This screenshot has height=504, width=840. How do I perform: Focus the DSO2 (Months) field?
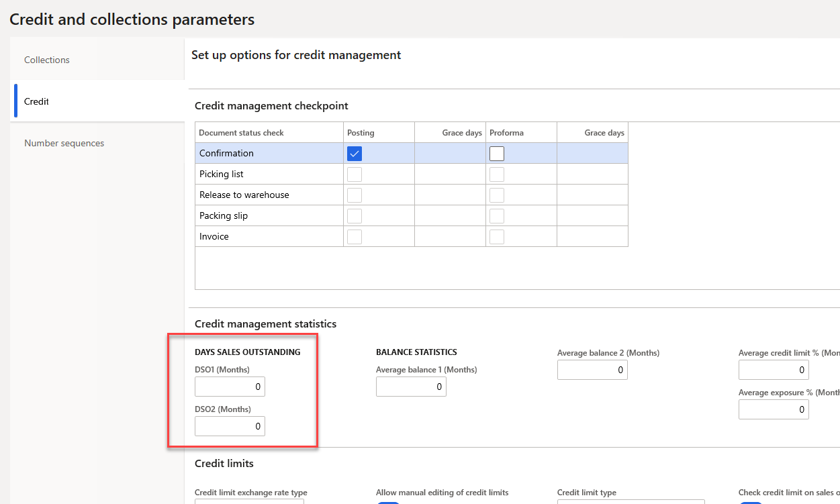click(230, 426)
